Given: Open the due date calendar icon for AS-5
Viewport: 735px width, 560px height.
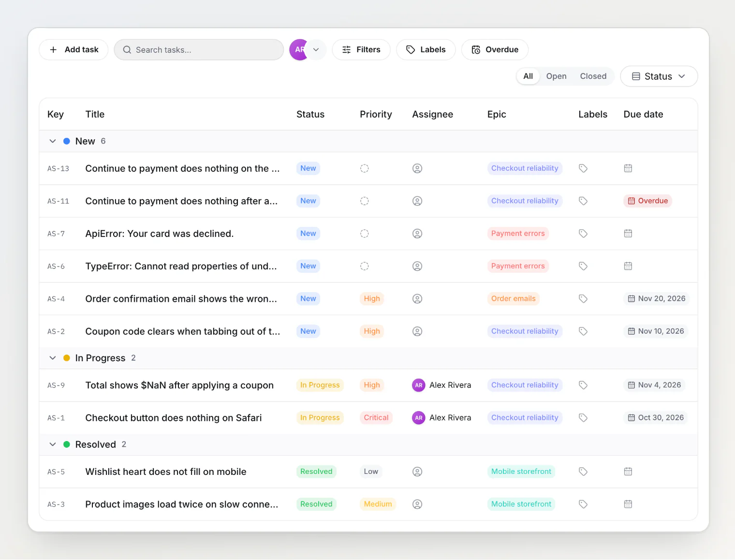Looking at the screenshot, I should (x=628, y=472).
